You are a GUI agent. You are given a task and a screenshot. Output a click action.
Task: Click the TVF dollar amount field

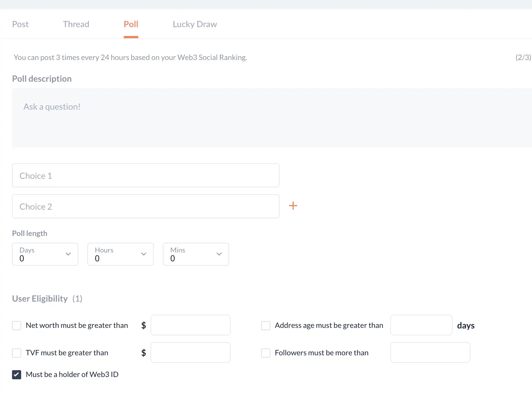[191, 353]
